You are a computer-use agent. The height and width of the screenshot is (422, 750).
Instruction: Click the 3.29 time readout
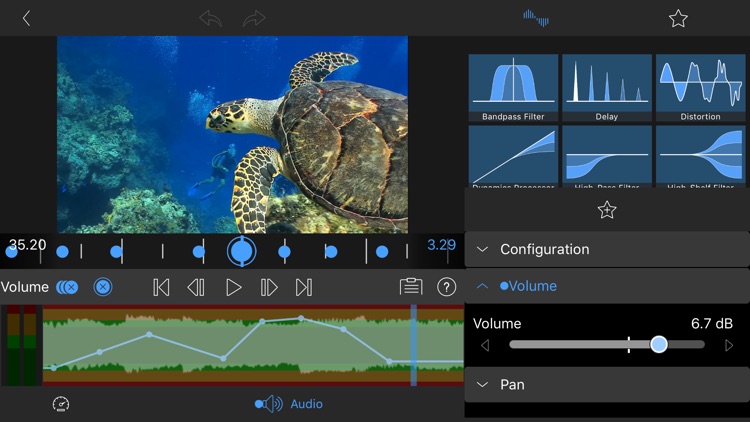pos(441,245)
